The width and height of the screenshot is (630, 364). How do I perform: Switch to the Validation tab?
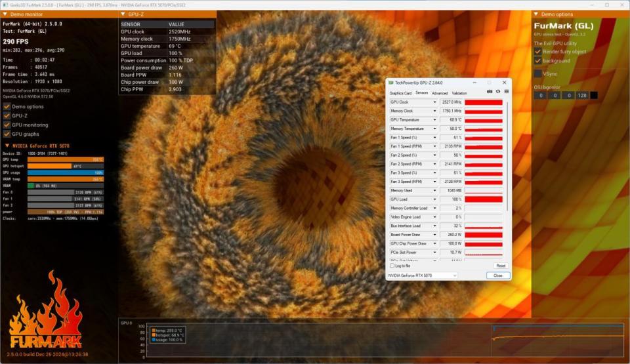[x=459, y=93]
